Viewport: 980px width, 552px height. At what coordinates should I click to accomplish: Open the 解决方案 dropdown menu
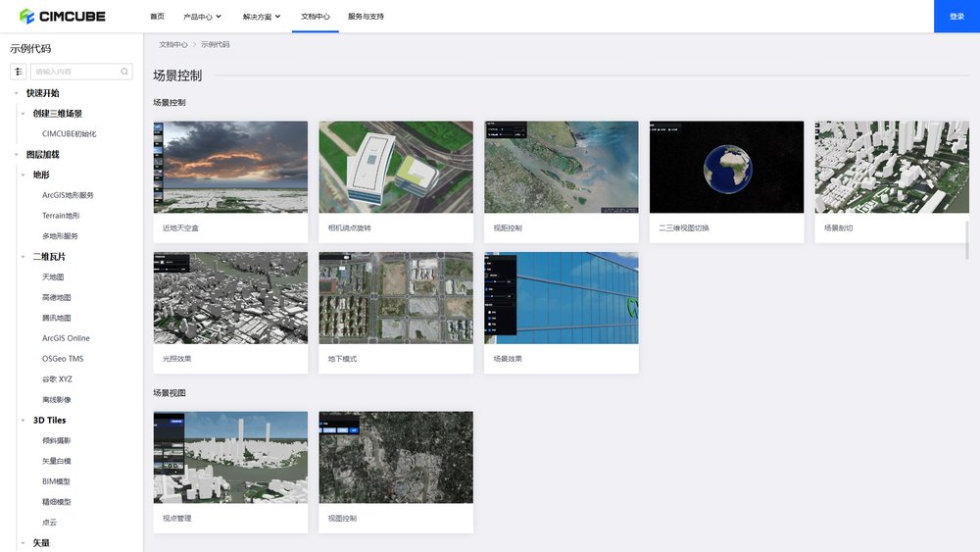[x=262, y=17]
